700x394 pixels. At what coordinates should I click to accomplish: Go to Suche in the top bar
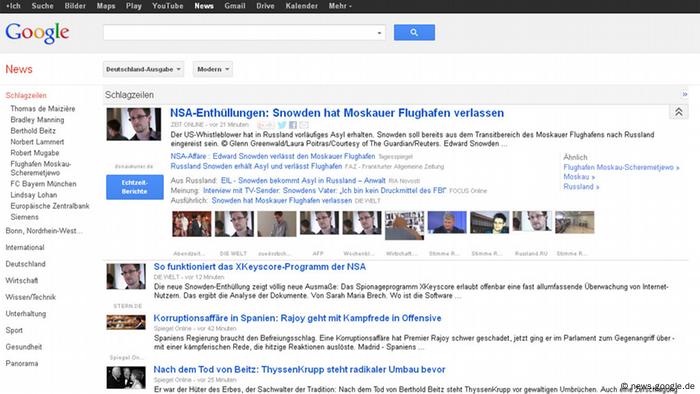(42, 6)
